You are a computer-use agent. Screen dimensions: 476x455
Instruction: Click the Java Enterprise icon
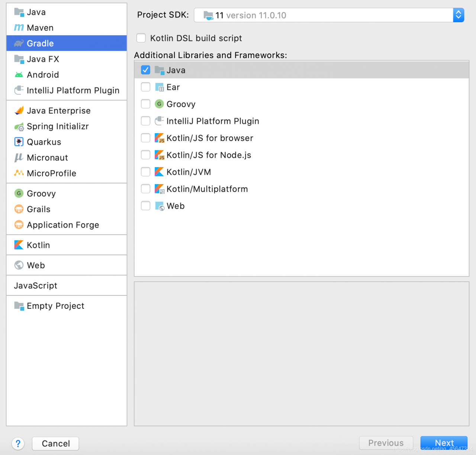[19, 111]
